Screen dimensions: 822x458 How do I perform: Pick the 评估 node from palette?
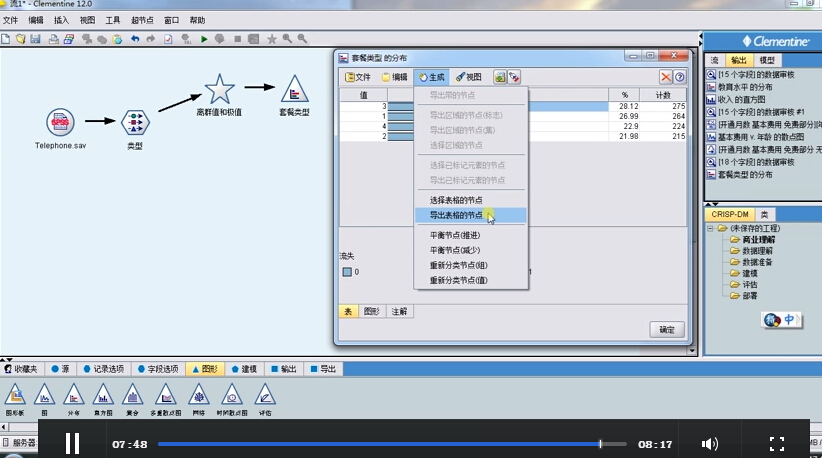tap(265, 396)
